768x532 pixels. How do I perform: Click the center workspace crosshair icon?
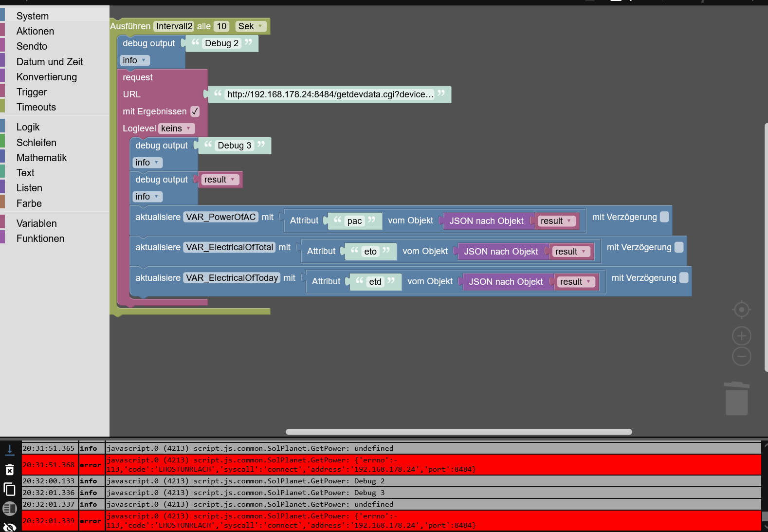(x=741, y=310)
